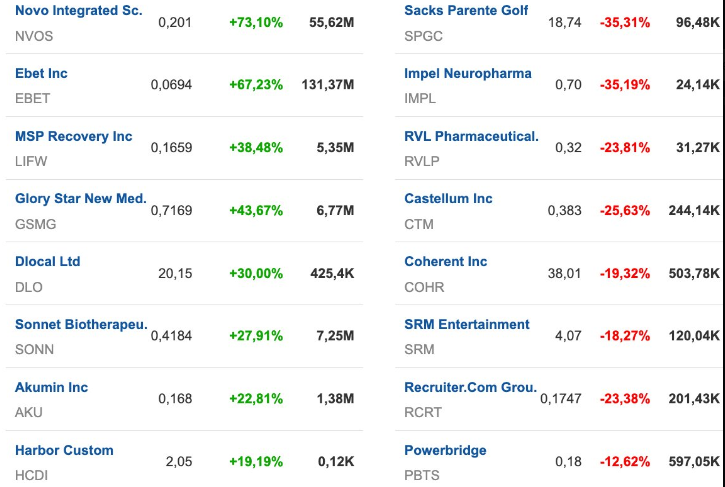The image size is (725, 487).
Task: Click the -19,32% change value
Action: point(625,274)
